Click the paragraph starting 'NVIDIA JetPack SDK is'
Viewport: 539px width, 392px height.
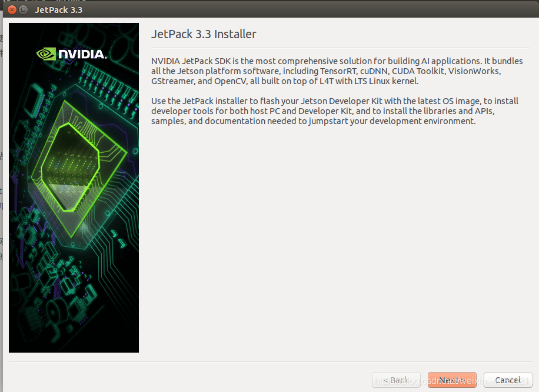point(337,71)
